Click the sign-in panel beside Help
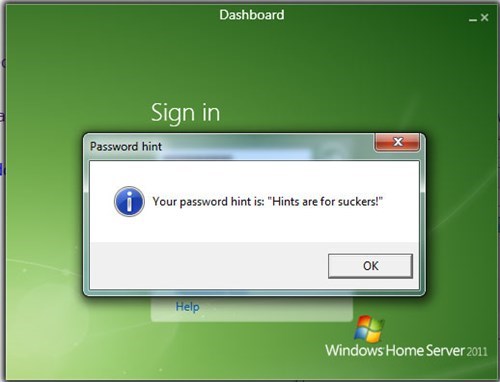This screenshot has height=382, width=500. point(277,308)
